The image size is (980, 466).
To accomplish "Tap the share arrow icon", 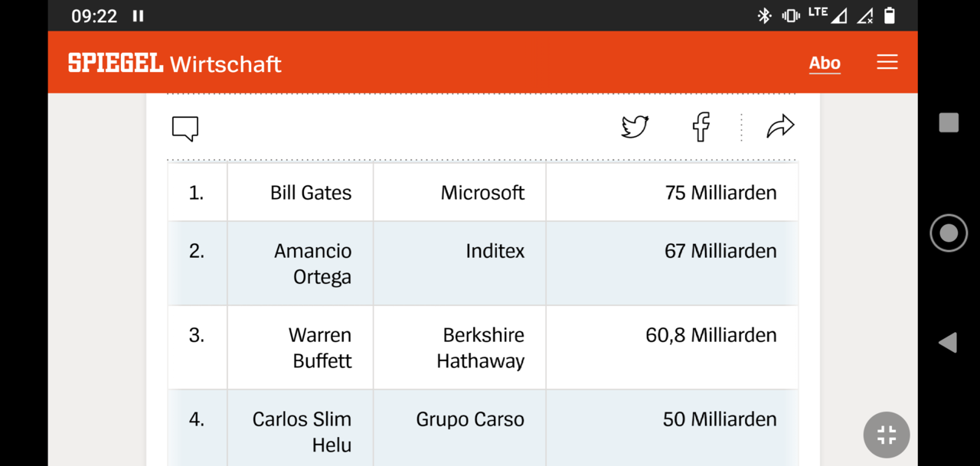I will (x=780, y=126).
